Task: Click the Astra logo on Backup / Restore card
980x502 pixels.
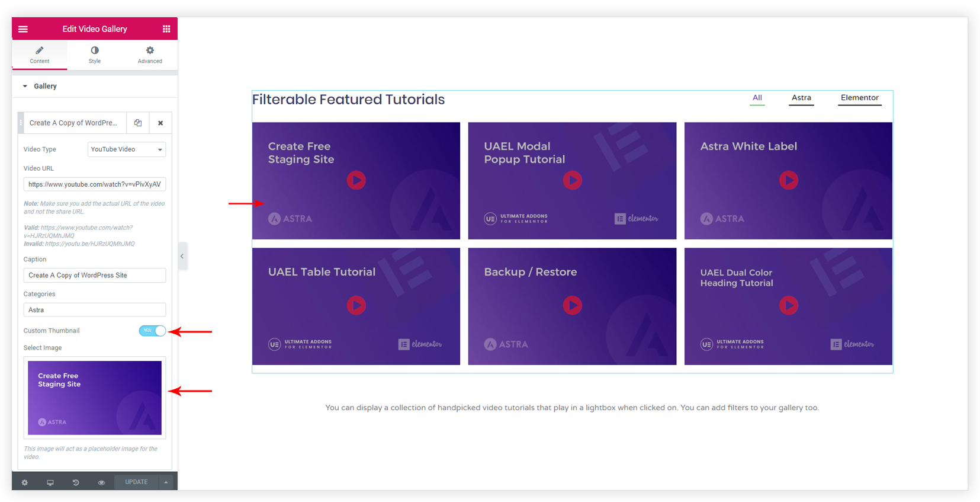Action: click(x=506, y=344)
